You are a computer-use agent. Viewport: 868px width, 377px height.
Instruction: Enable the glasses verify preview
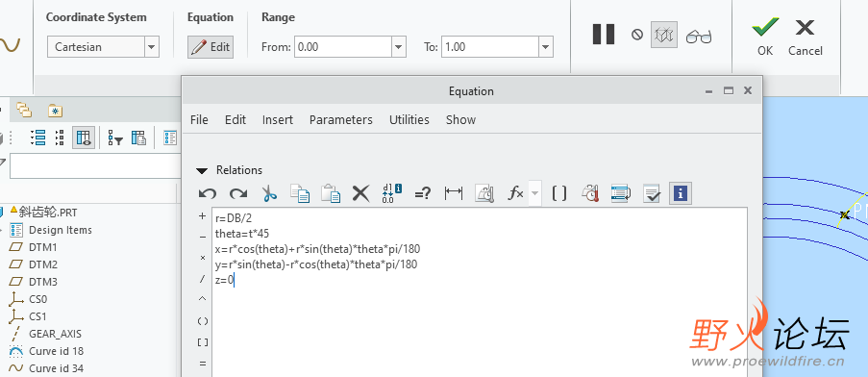point(699,37)
